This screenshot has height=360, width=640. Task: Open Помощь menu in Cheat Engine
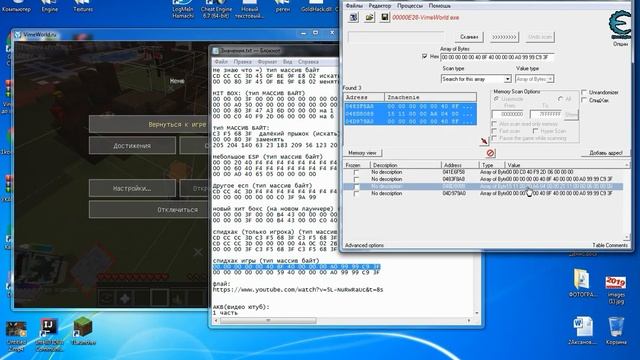[440, 6]
